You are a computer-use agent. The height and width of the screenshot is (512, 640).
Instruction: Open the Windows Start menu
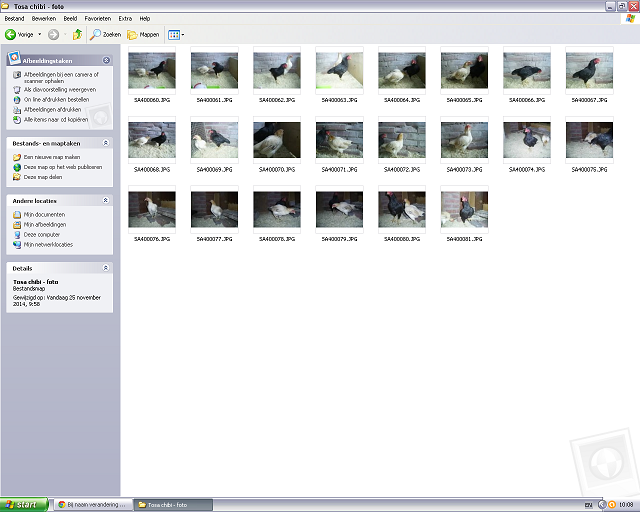click(24, 505)
